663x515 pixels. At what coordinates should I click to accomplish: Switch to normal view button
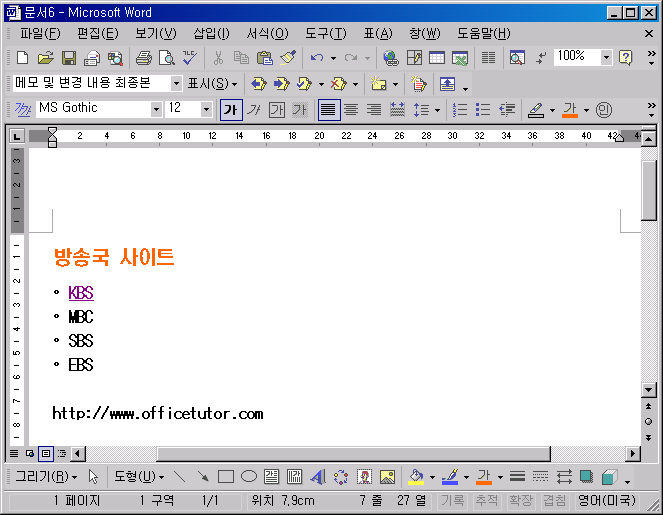[x=14, y=454]
